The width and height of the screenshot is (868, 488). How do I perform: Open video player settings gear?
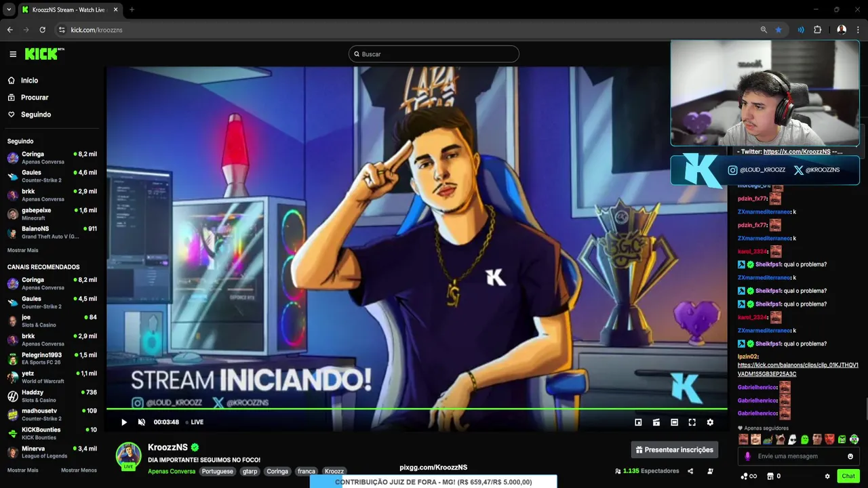coord(710,422)
